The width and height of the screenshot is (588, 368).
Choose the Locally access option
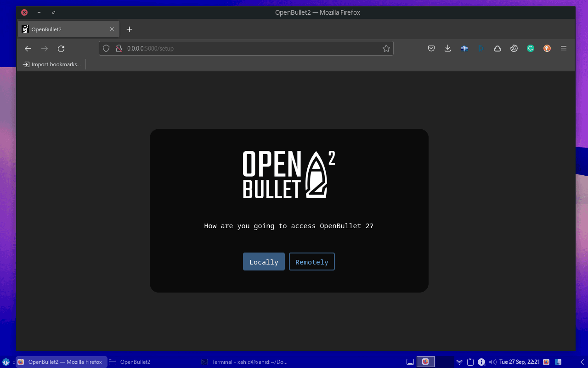[263, 261]
